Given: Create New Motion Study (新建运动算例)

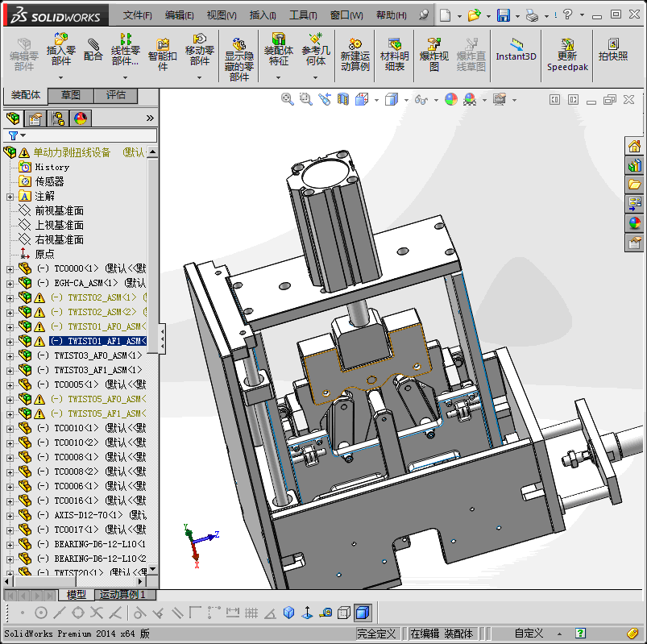Looking at the screenshot, I should [355, 54].
